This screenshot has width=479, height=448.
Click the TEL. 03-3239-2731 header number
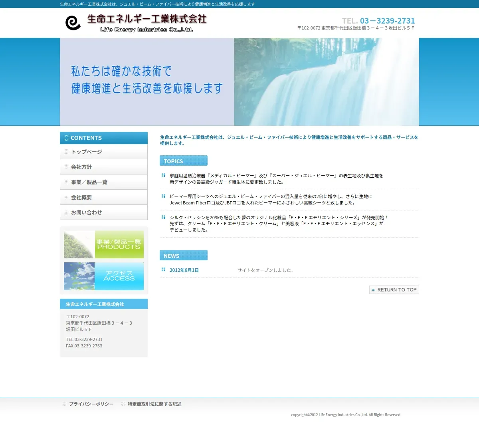point(378,21)
